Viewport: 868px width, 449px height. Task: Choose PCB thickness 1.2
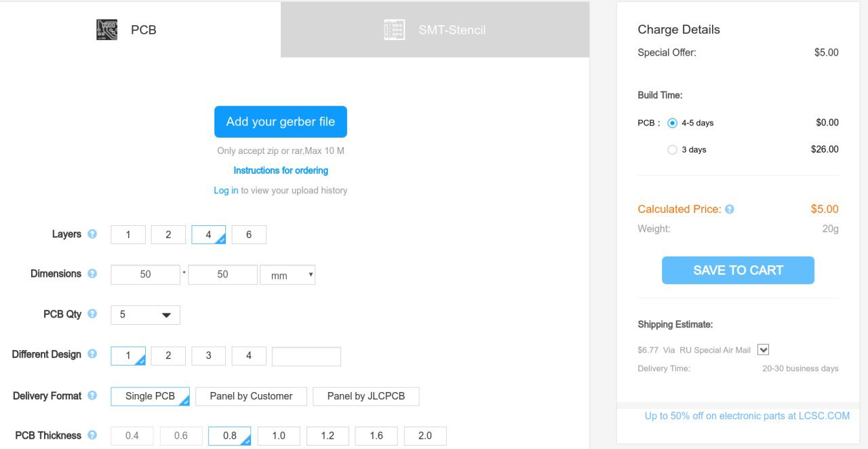328,436
